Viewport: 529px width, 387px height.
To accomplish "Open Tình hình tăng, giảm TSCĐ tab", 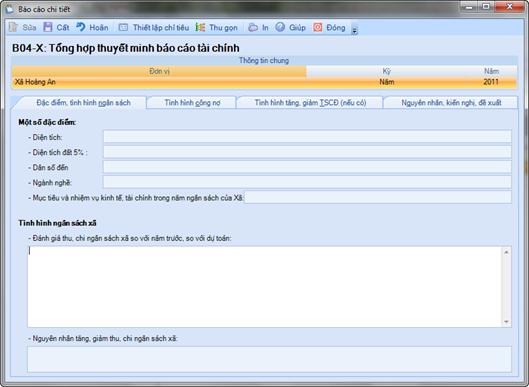I will pyautogui.click(x=310, y=103).
